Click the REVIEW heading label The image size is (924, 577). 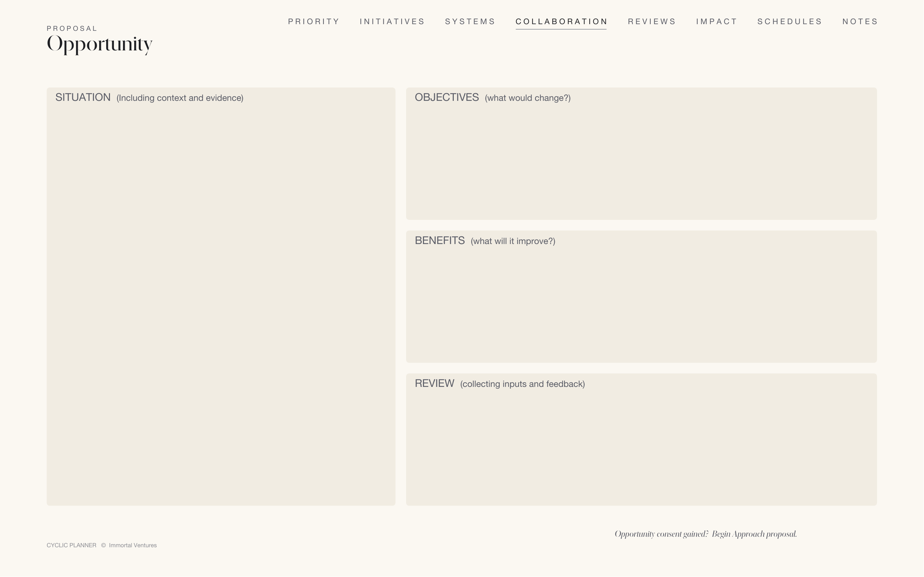434,383
